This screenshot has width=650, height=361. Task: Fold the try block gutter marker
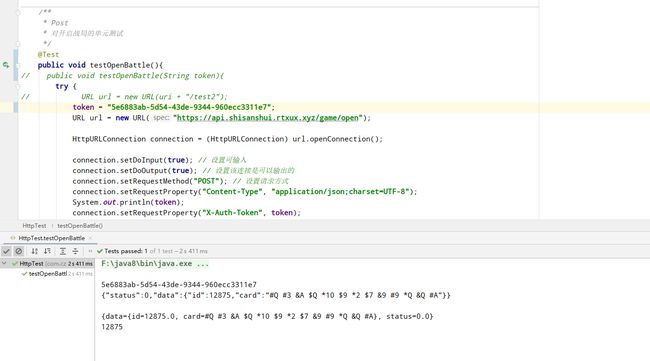(17, 86)
